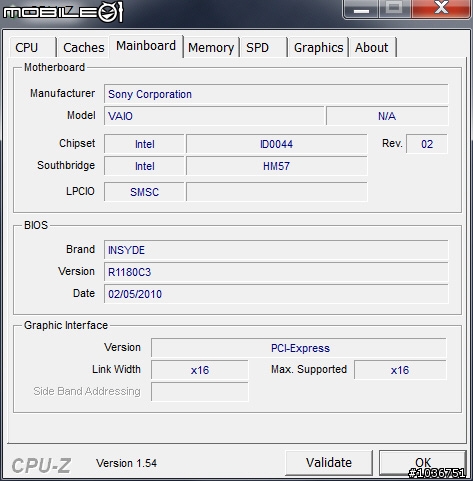473x481 pixels.
Task: Click the Link Width label
Action: coord(116,369)
